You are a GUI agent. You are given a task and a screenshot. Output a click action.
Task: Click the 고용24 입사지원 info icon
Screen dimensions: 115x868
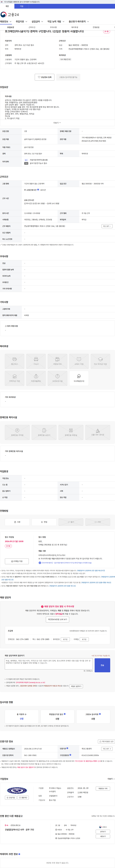(100, 714)
